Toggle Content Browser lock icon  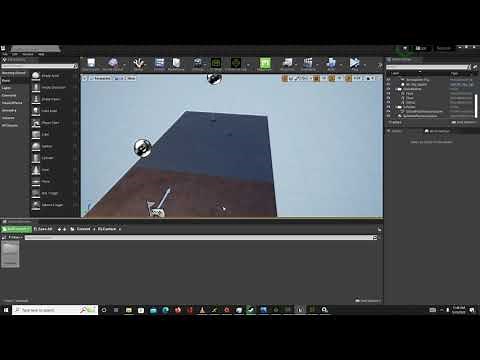point(379,229)
